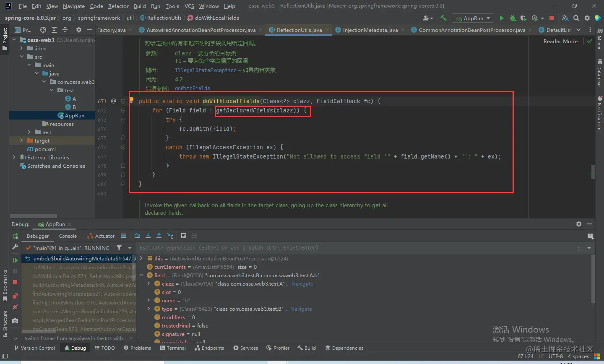Select doWithLocalFields:674 stack frame
This screenshot has width=604, height=364.
[79, 276]
